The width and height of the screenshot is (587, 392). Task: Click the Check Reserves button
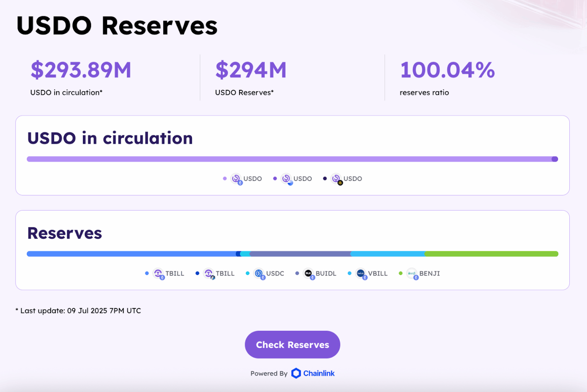(x=292, y=345)
